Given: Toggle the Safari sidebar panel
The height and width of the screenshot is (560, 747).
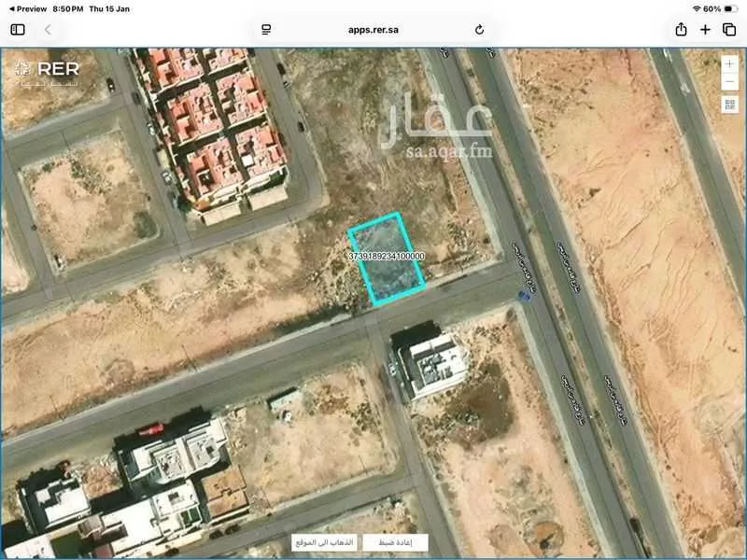Looking at the screenshot, I should (18, 30).
